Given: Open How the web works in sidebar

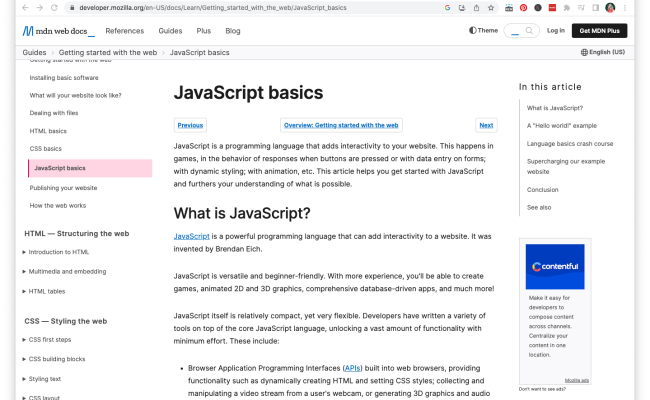Looking at the screenshot, I should pyautogui.click(x=58, y=206).
